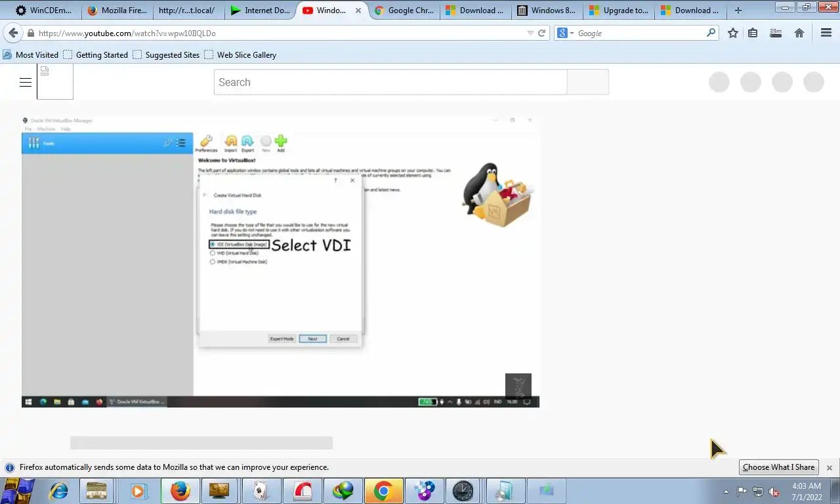Click the broken YouTube logo image

point(55,82)
